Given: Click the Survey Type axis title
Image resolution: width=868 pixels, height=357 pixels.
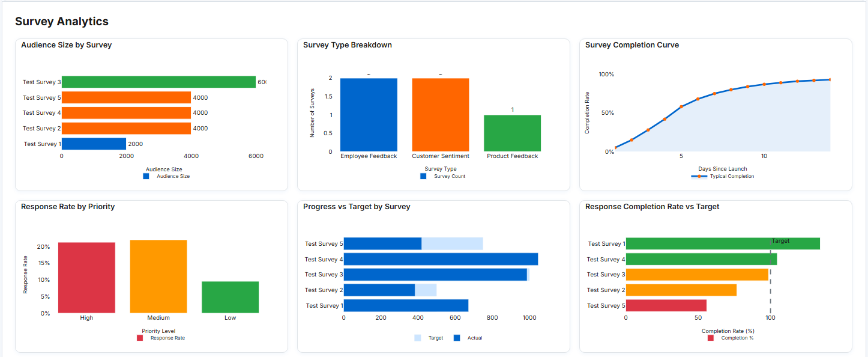Looking at the screenshot, I should click(441, 169).
